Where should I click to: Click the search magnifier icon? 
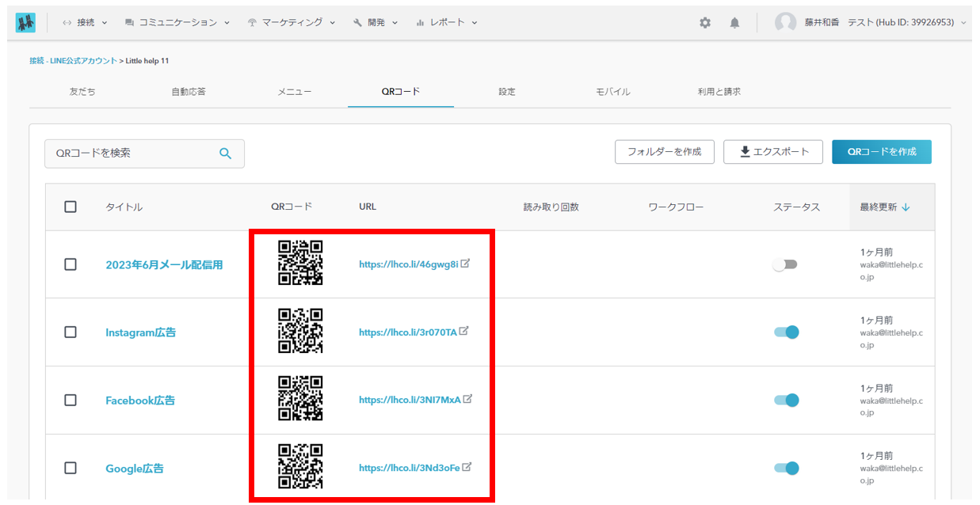click(x=225, y=154)
